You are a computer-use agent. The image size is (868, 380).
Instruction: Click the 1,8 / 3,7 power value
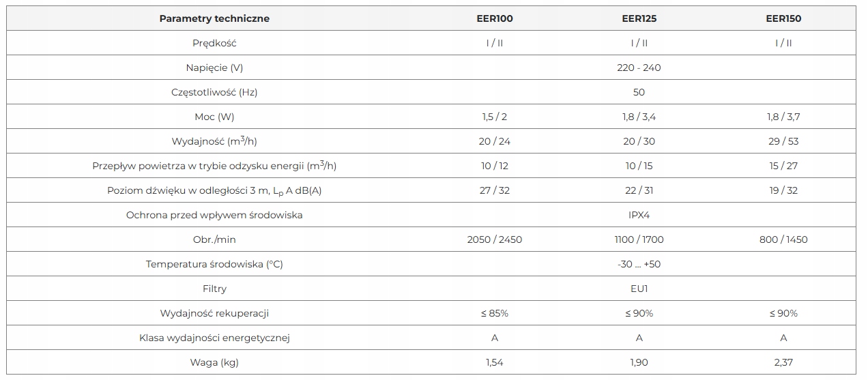point(783,117)
